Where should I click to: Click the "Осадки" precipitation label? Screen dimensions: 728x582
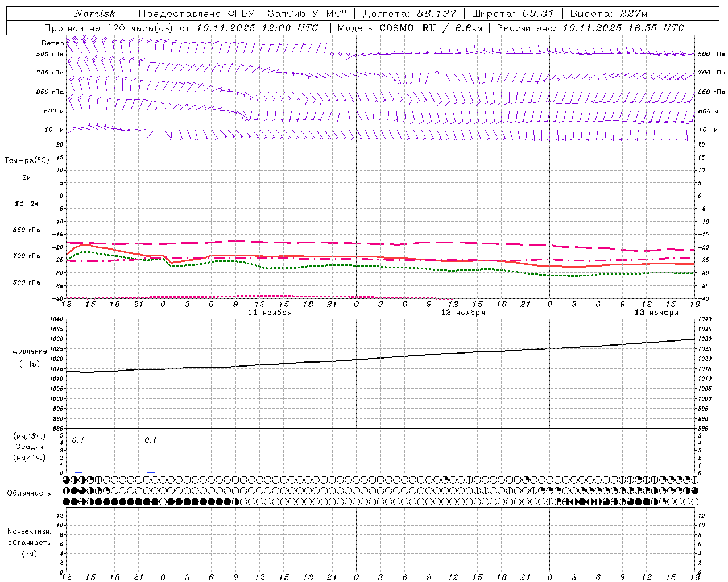[30, 447]
